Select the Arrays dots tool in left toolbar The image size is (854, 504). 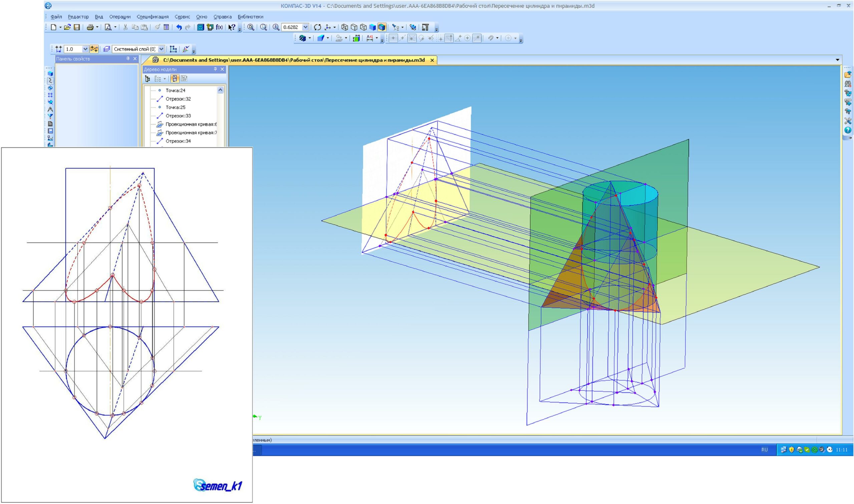point(50,95)
